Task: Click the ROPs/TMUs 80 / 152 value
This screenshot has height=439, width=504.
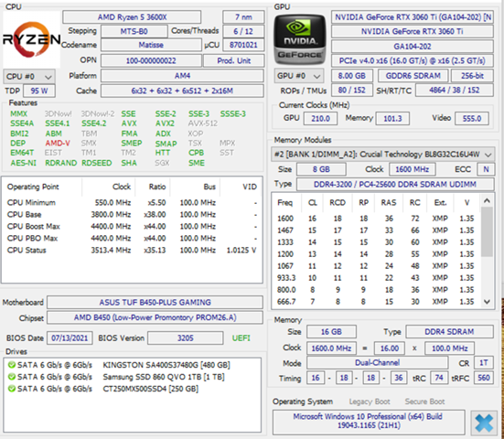Action: pyautogui.click(x=352, y=91)
